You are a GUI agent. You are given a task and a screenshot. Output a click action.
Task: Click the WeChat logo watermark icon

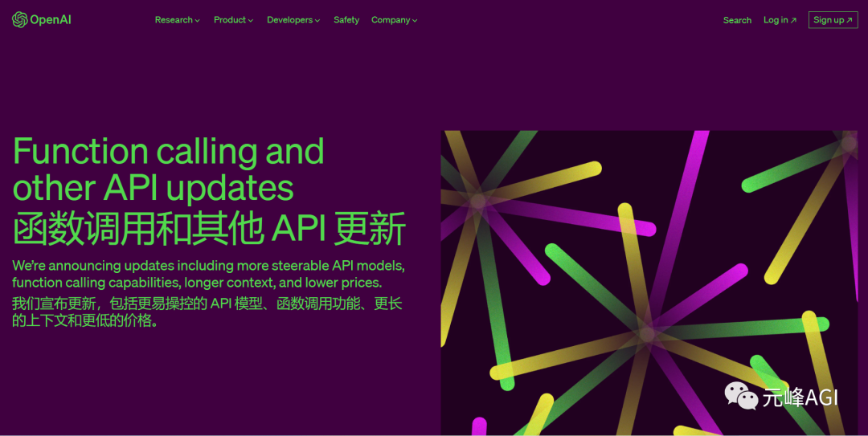pos(741,395)
